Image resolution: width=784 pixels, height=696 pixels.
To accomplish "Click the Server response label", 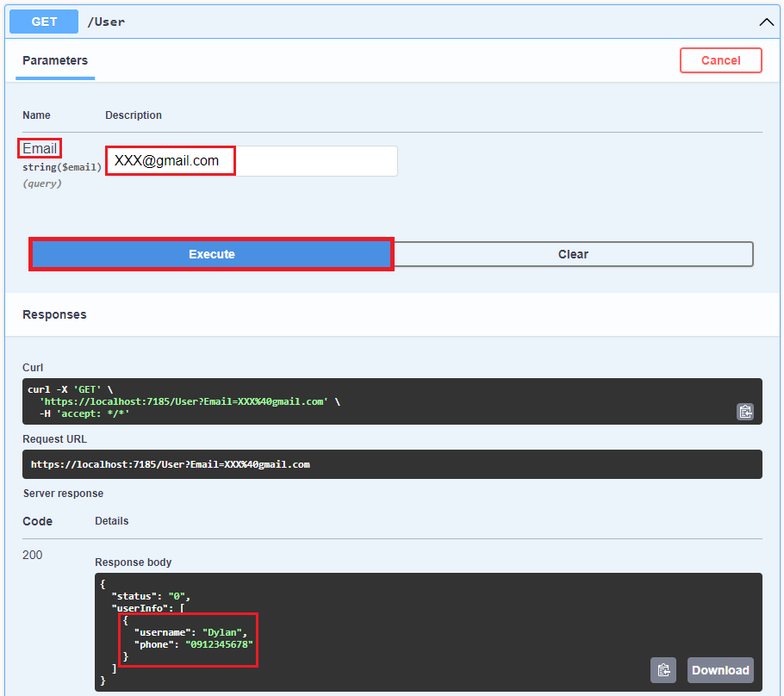I will tap(63, 494).
